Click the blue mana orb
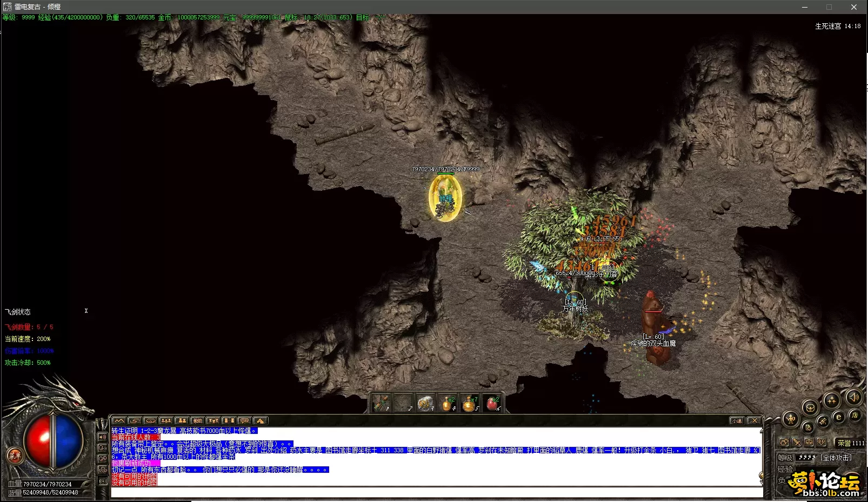 point(68,441)
